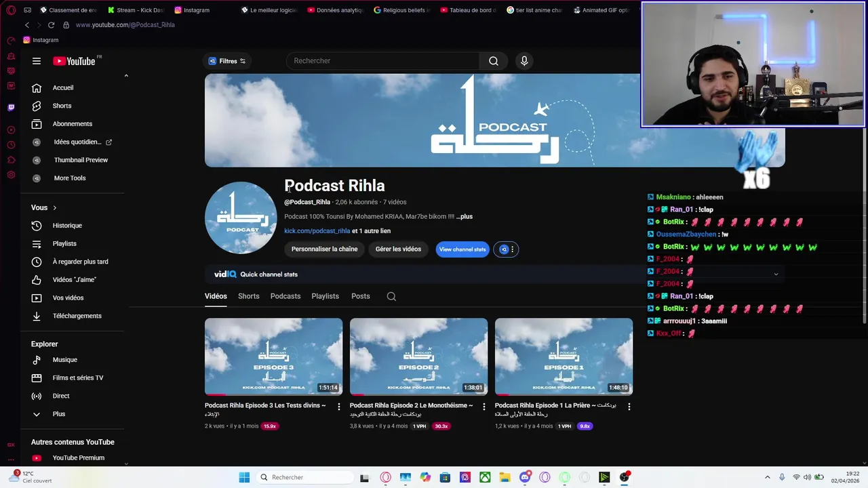This screenshot has width=868, height=488.
Task: Open Copilot from the taskbar
Action: click(x=425, y=477)
